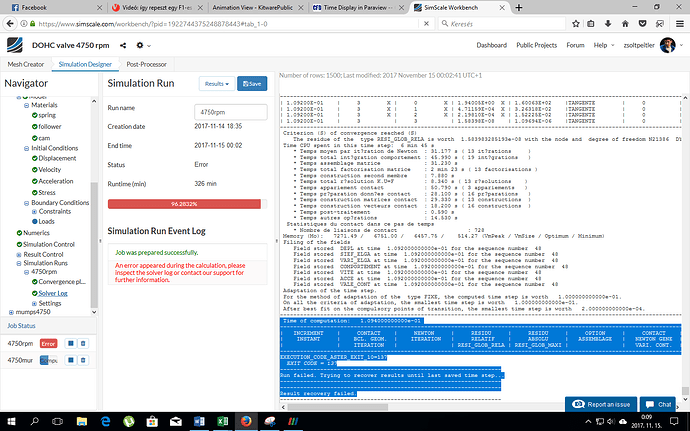Screen dimensions: 690x431
Task: Open Word from the taskbar
Action: 199,421
